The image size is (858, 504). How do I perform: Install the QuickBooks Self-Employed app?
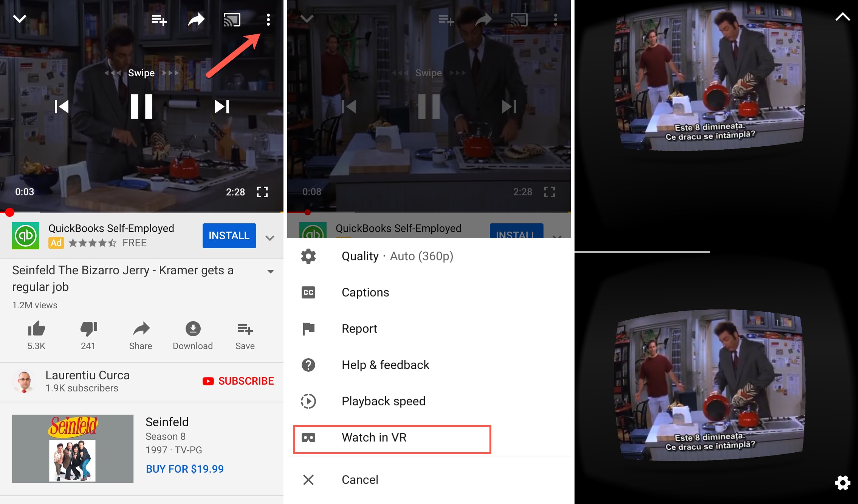coord(229,236)
